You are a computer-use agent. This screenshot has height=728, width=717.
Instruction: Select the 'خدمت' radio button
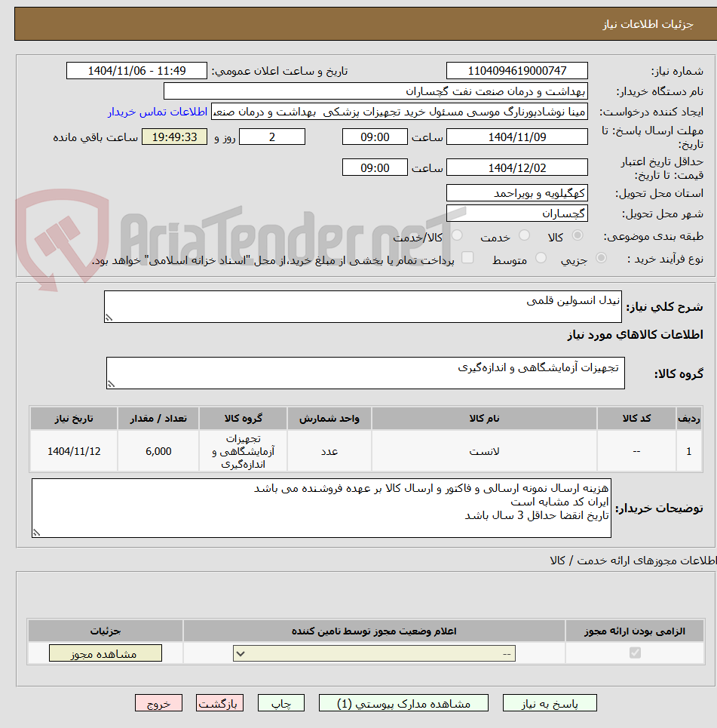(525, 235)
